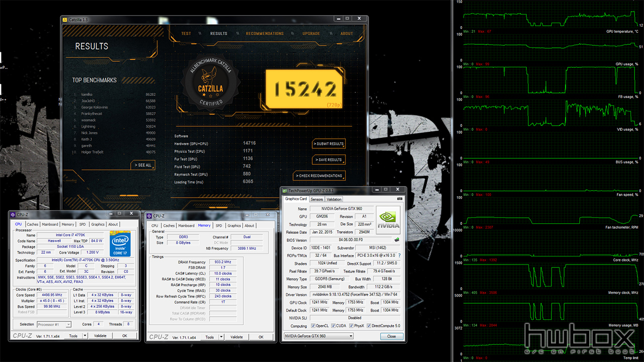The width and height of the screenshot is (644, 362).
Task: Click OK in CPU-Z Memory window
Action: [261, 337]
